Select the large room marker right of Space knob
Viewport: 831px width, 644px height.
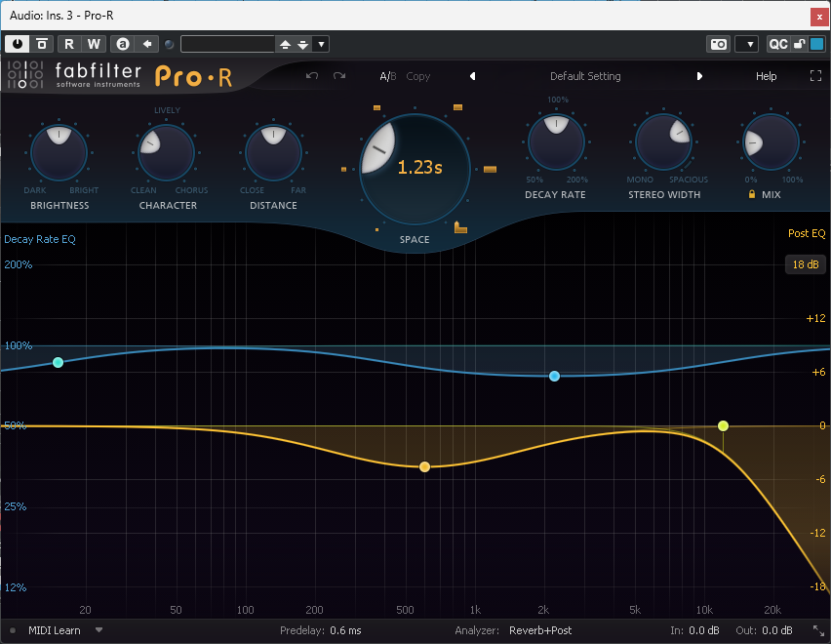(491, 169)
